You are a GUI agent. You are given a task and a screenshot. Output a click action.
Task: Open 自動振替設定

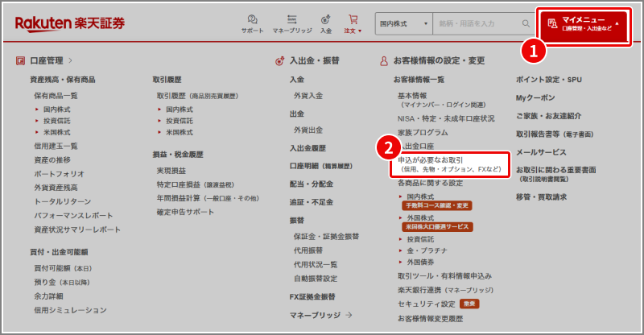coord(316,279)
